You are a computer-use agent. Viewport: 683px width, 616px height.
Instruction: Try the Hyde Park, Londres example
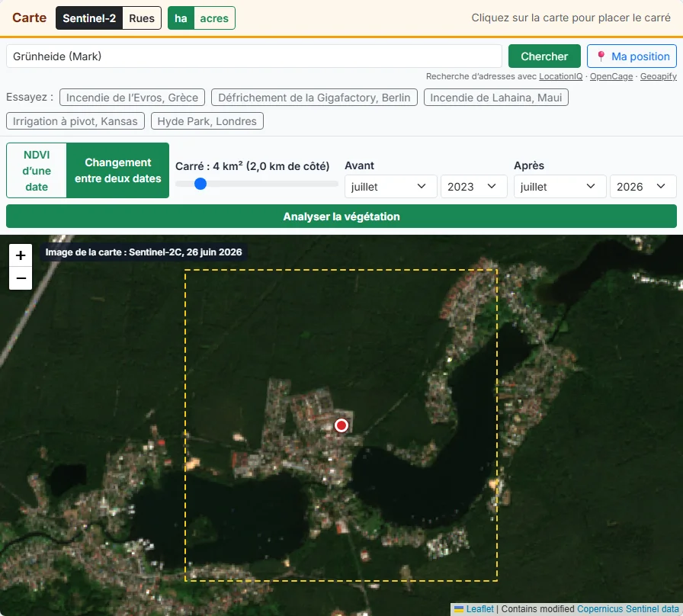[x=207, y=121]
